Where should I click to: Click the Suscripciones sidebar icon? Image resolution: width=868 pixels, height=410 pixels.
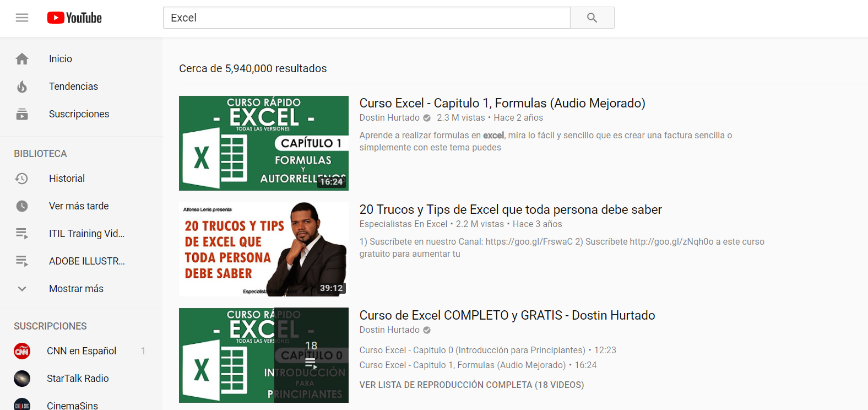(22, 114)
